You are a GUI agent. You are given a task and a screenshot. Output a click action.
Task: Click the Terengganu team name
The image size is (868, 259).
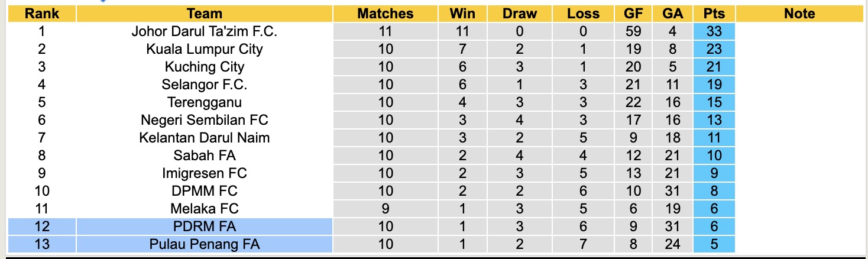coord(204,102)
